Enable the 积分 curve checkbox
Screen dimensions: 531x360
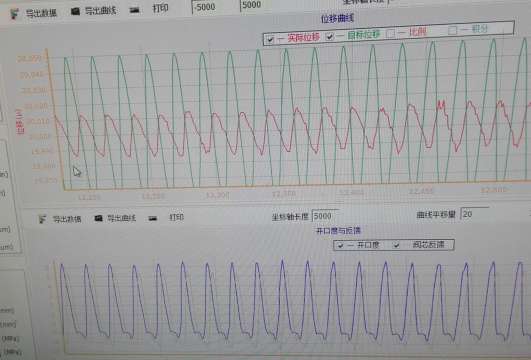click(x=452, y=30)
